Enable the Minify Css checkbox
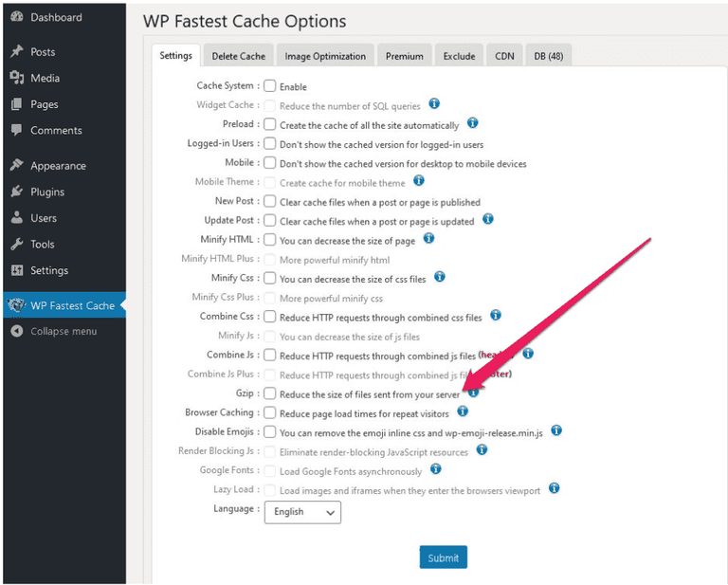 270,279
